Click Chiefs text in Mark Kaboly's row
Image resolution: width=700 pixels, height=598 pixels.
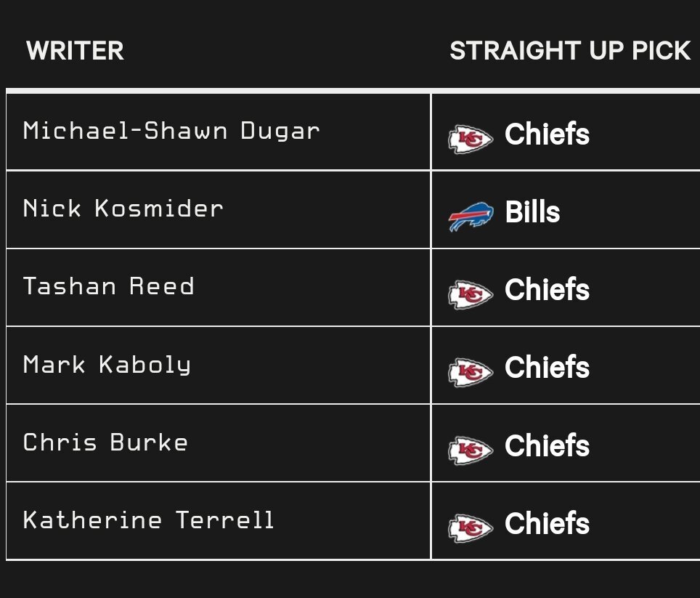(x=547, y=367)
